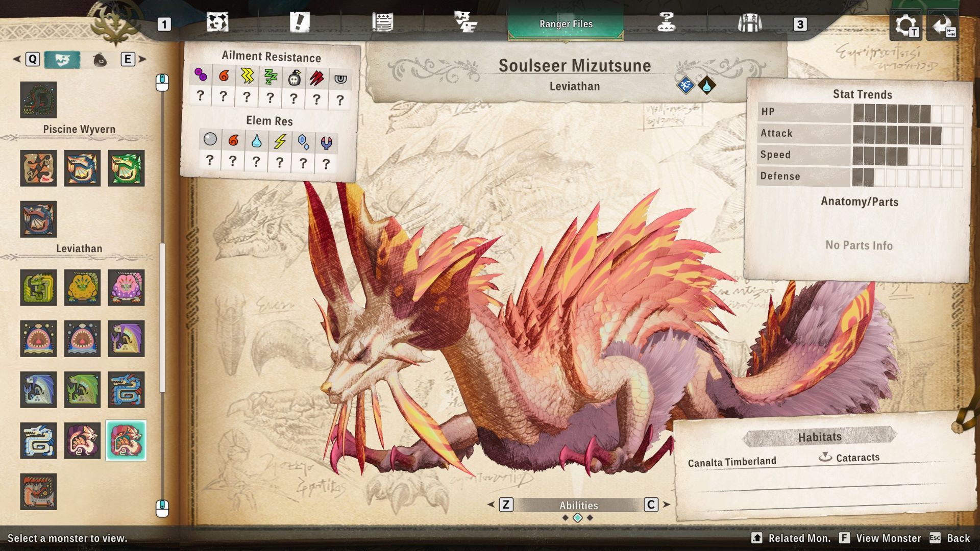Select the green Ludroth Leviathan icon
Image resolution: width=980 pixels, height=551 pixels.
tap(38, 288)
